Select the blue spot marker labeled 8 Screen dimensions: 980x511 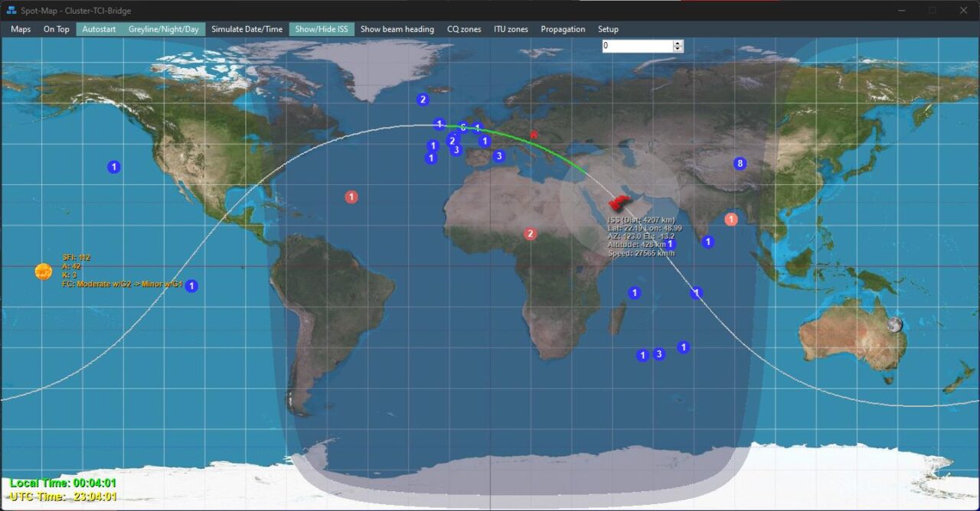(740, 163)
